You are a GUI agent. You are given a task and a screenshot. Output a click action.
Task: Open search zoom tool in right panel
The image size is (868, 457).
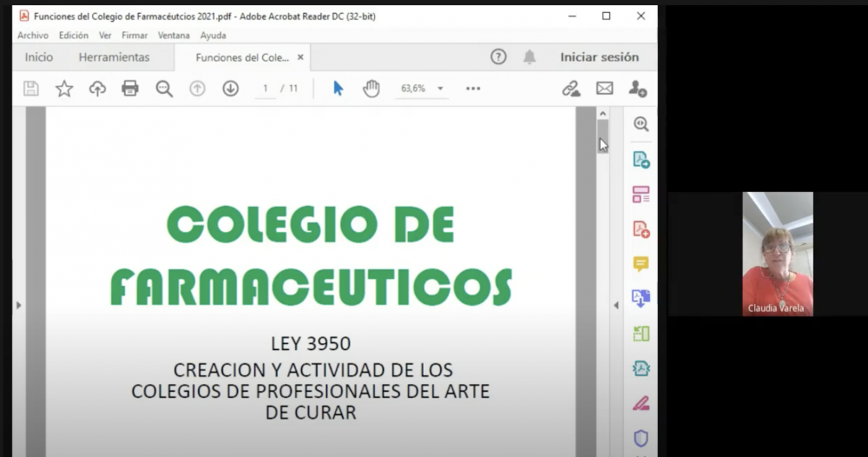pyautogui.click(x=641, y=124)
